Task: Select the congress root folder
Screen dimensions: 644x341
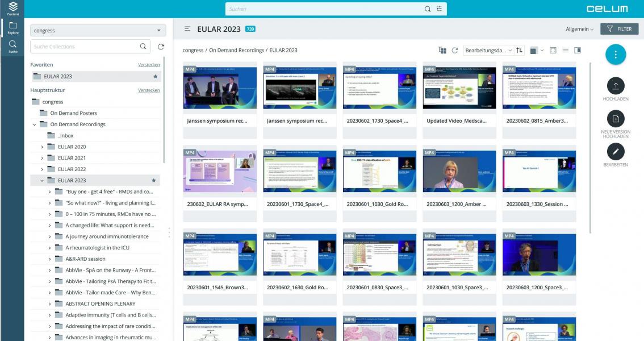Action: click(53, 102)
